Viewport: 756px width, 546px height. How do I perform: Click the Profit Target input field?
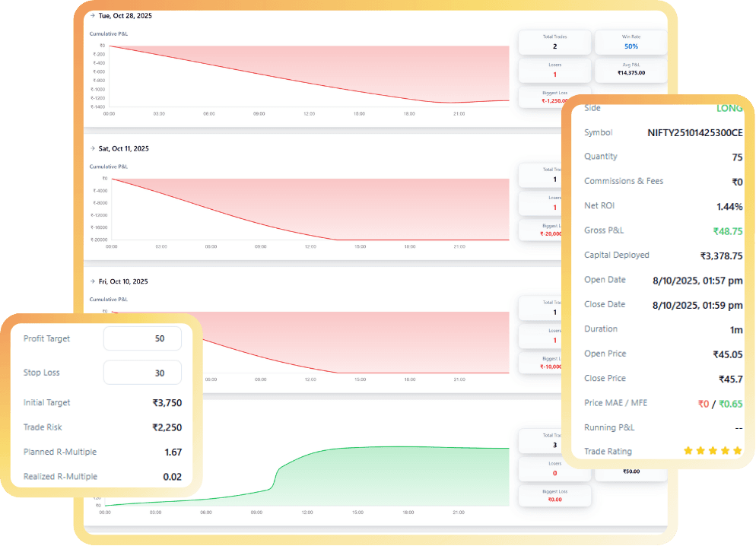tap(142, 338)
